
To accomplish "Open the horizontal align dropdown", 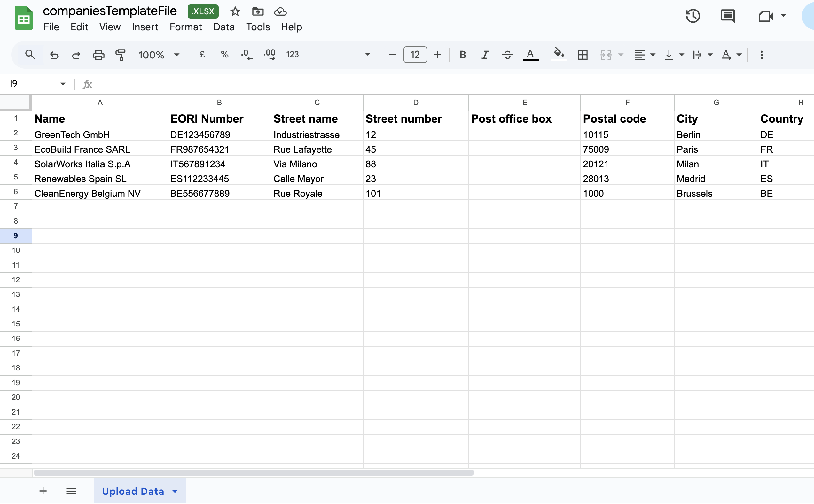I will [644, 55].
